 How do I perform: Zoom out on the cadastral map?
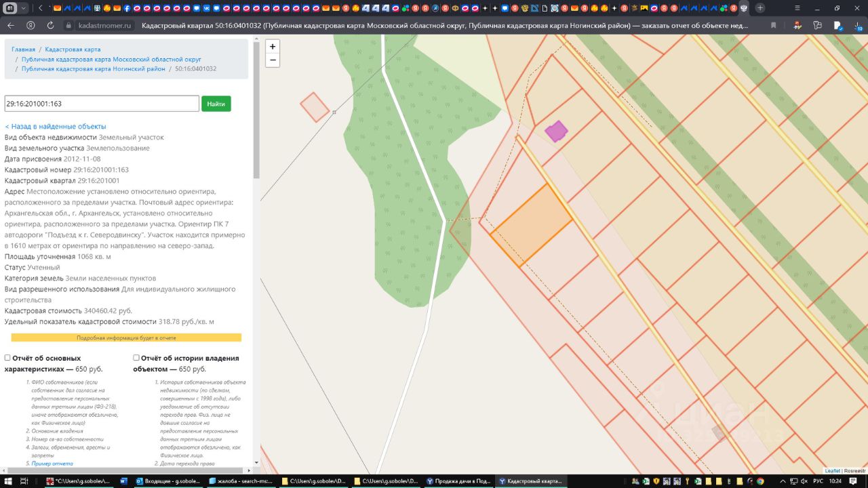[273, 60]
